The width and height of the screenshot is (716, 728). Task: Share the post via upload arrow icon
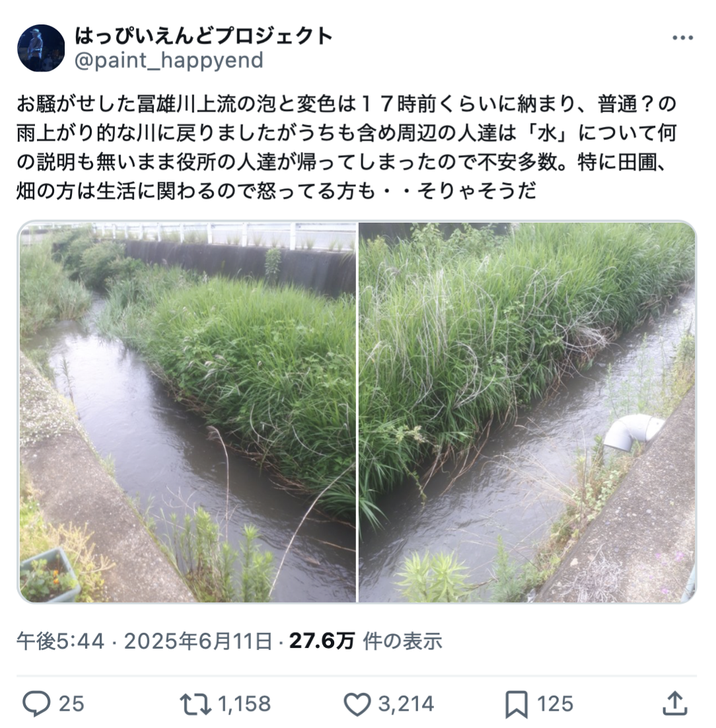pyautogui.click(x=674, y=704)
